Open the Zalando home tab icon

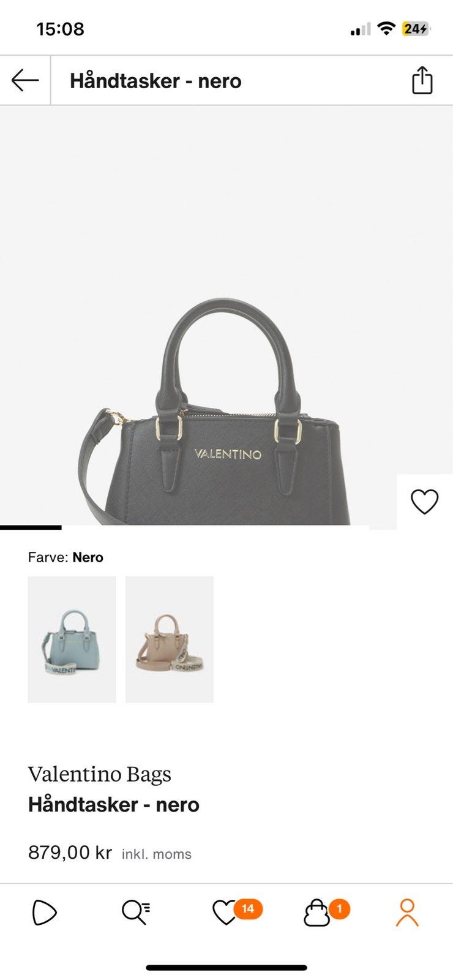tap(44, 912)
